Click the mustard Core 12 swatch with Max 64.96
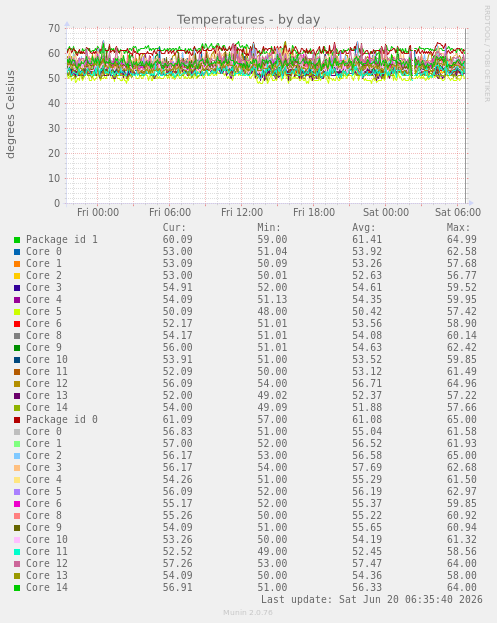This screenshot has height=623, width=497. pyautogui.click(x=17, y=384)
